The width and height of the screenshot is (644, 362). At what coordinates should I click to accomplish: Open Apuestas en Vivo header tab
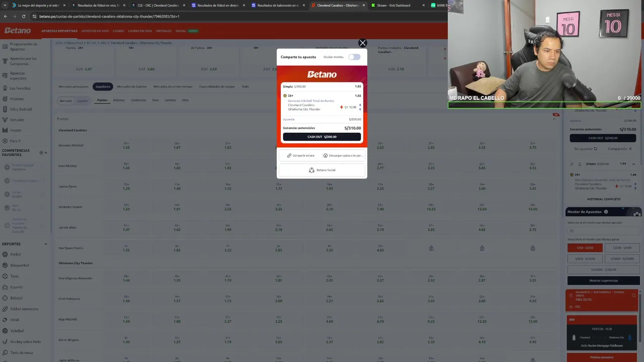pos(95,31)
